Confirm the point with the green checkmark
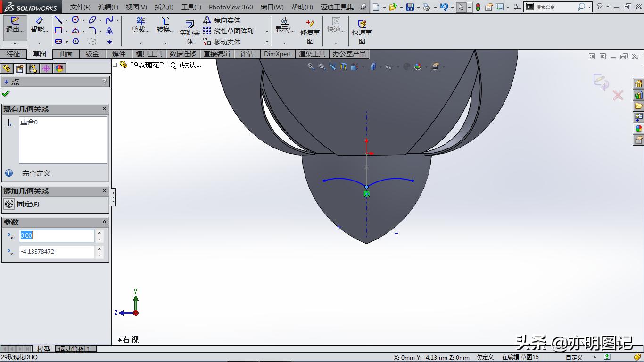 pos(7,93)
